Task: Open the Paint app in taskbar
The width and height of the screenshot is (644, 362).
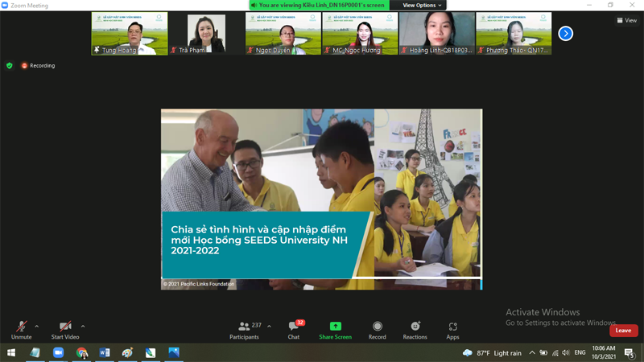Action: (x=127, y=352)
